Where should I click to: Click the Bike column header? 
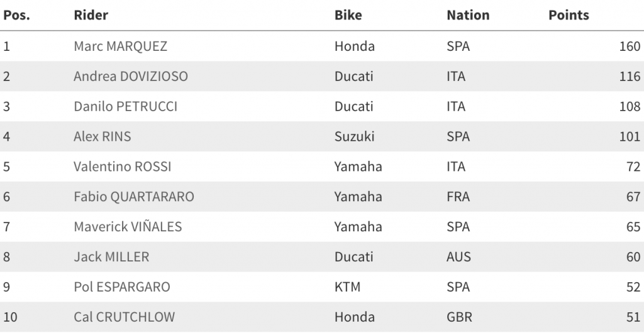[348, 15]
